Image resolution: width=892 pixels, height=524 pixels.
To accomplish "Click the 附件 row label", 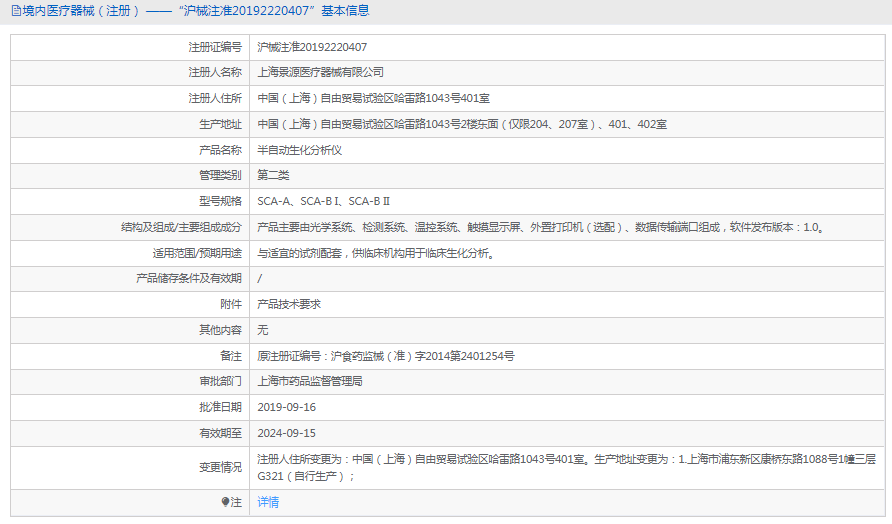I will coord(231,304).
